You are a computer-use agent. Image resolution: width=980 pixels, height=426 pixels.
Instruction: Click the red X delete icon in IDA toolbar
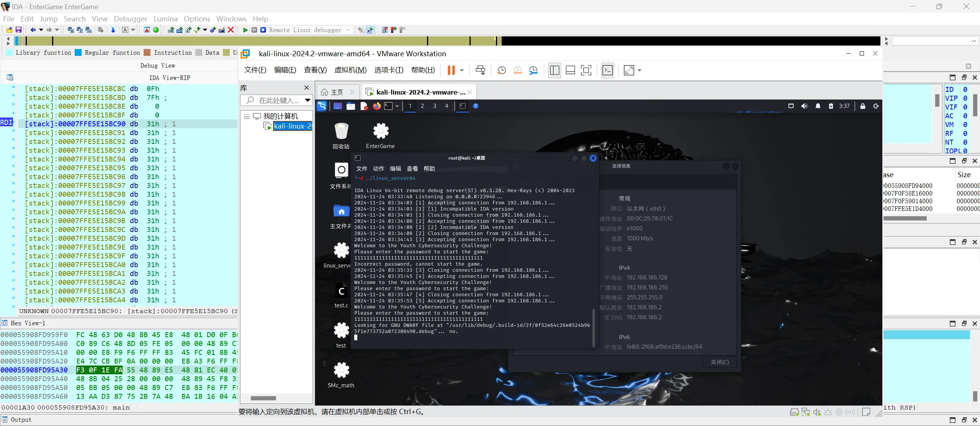231,30
